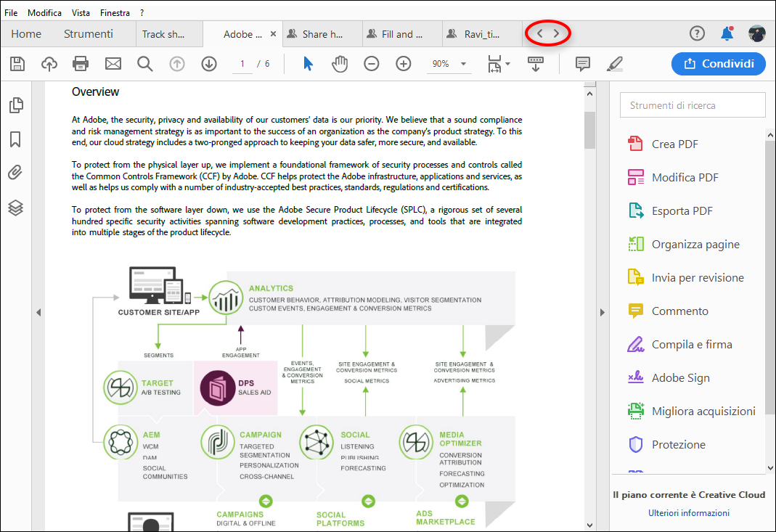The width and height of the screenshot is (776, 532).
Task: Click the document scrollbar up arrow
Action: pos(589,94)
